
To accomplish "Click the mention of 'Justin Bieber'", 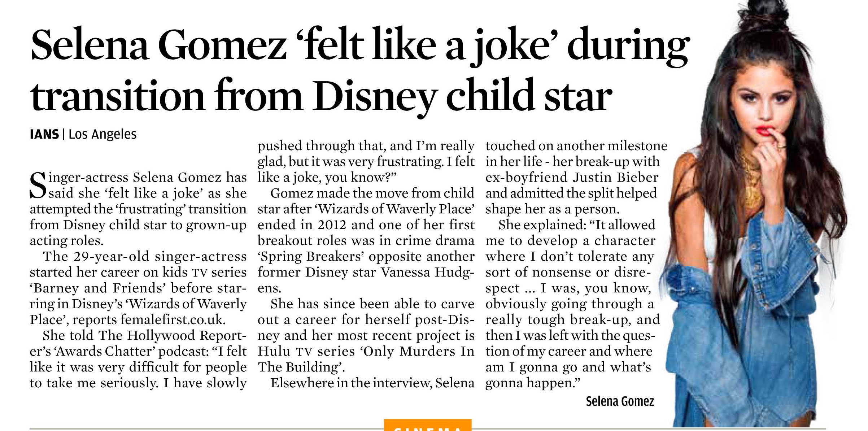I will (616, 177).
